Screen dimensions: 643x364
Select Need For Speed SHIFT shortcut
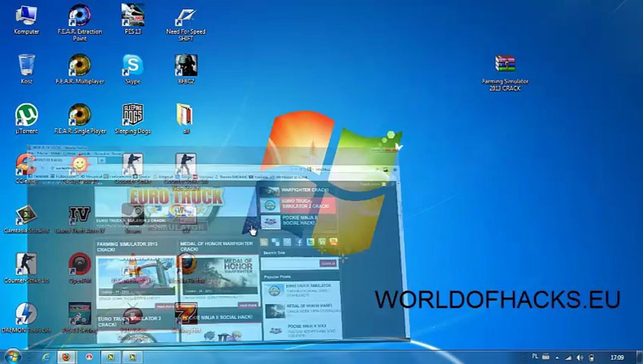coord(186,23)
